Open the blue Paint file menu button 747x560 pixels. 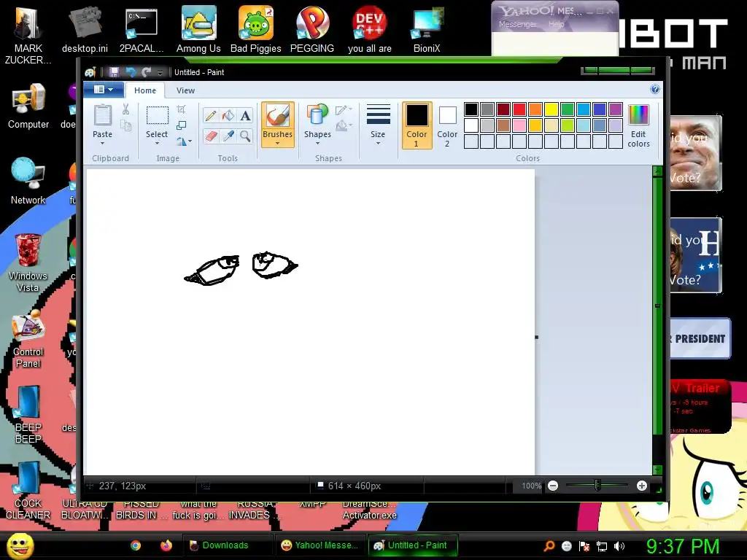click(104, 90)
